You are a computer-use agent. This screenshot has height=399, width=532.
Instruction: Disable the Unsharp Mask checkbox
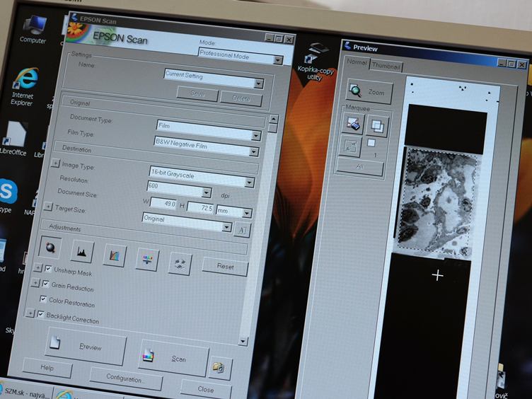(48, 269)
